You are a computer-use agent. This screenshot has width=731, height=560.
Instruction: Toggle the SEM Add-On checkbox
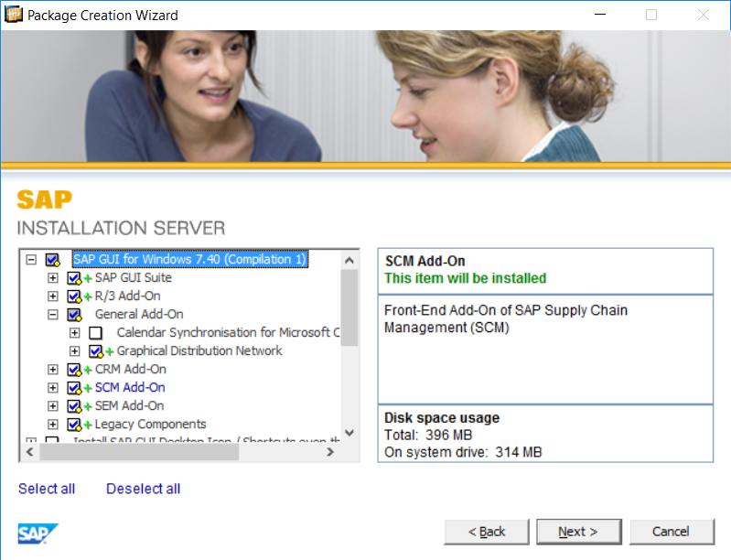point(74,406)
